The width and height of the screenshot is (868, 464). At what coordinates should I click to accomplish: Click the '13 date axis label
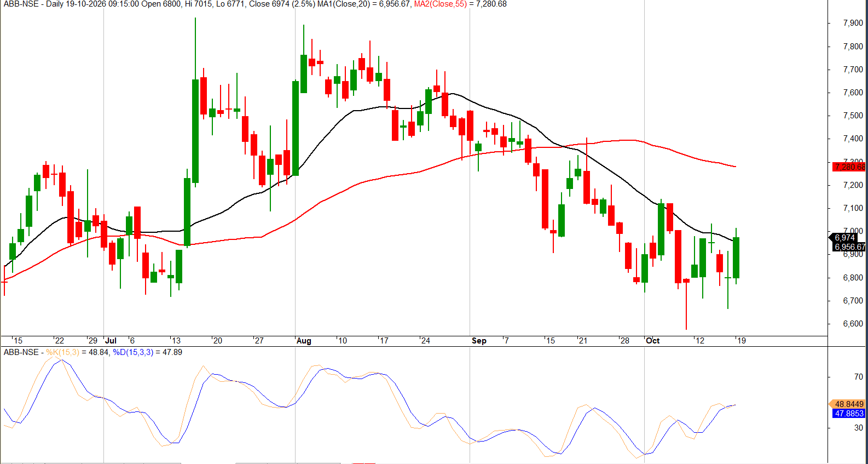click(x=175, y=341)
